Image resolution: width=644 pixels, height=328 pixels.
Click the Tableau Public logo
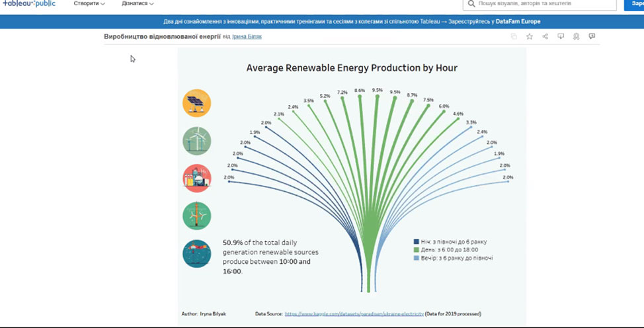28,4
